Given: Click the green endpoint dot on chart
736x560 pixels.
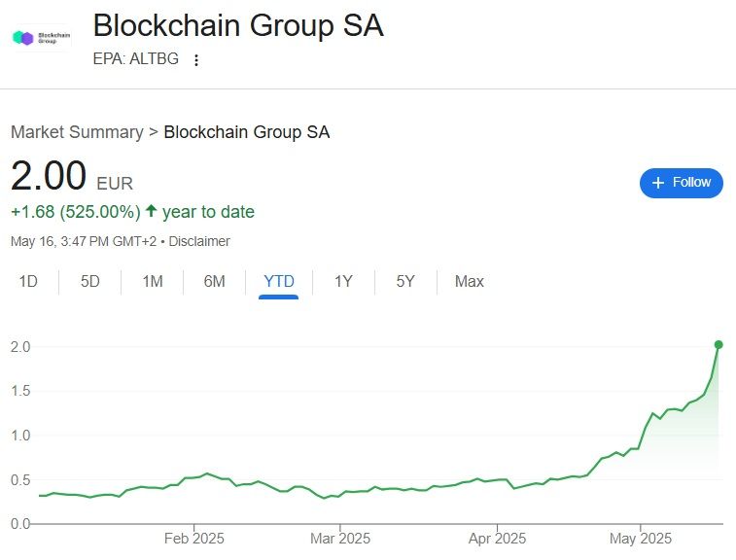Looking at the screenshot, I should [718, 344].
